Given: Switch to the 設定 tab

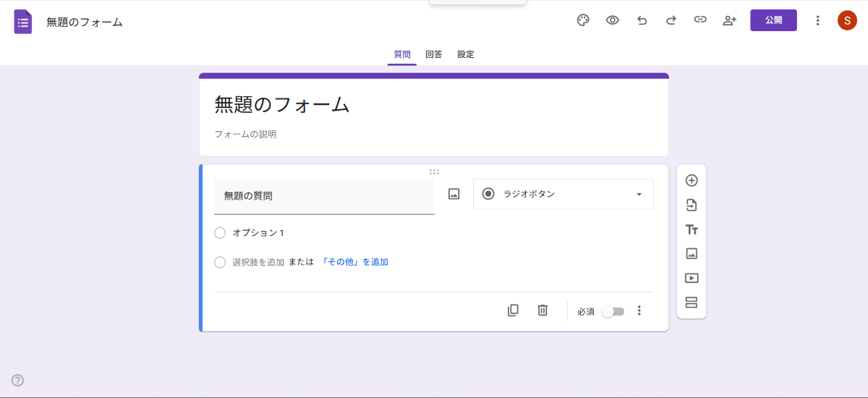Looking at the screenshot, I should (x=466, y=54).
